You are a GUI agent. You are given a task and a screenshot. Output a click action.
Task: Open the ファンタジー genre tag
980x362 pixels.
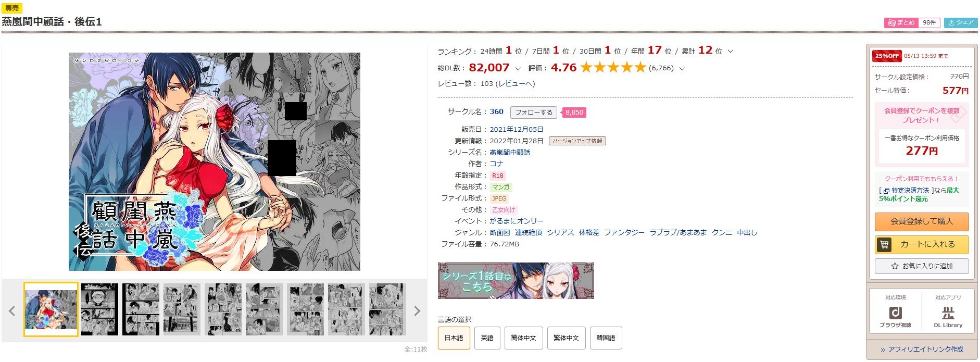[624, 233]
